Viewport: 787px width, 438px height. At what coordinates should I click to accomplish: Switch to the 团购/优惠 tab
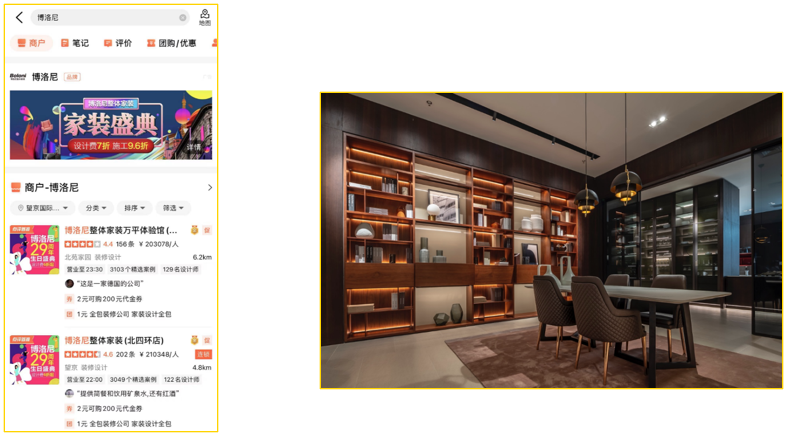[171, 43]
